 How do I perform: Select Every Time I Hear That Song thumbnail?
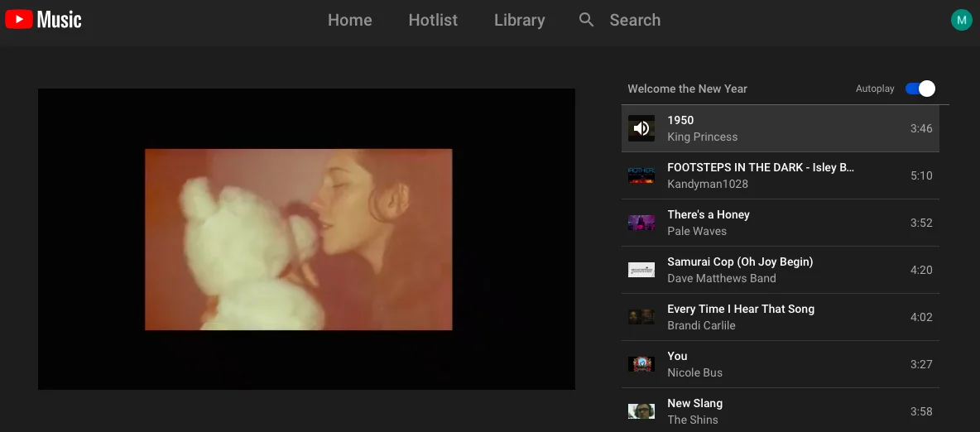click(x=641, y=317)
